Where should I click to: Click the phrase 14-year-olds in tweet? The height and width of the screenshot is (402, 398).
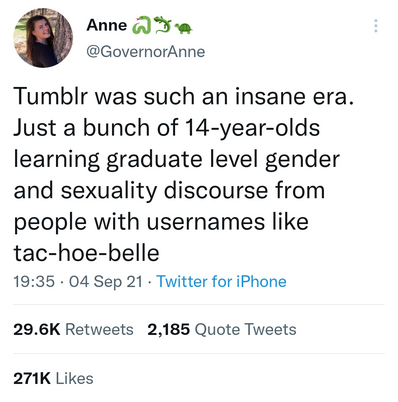(x=252, y=128)
